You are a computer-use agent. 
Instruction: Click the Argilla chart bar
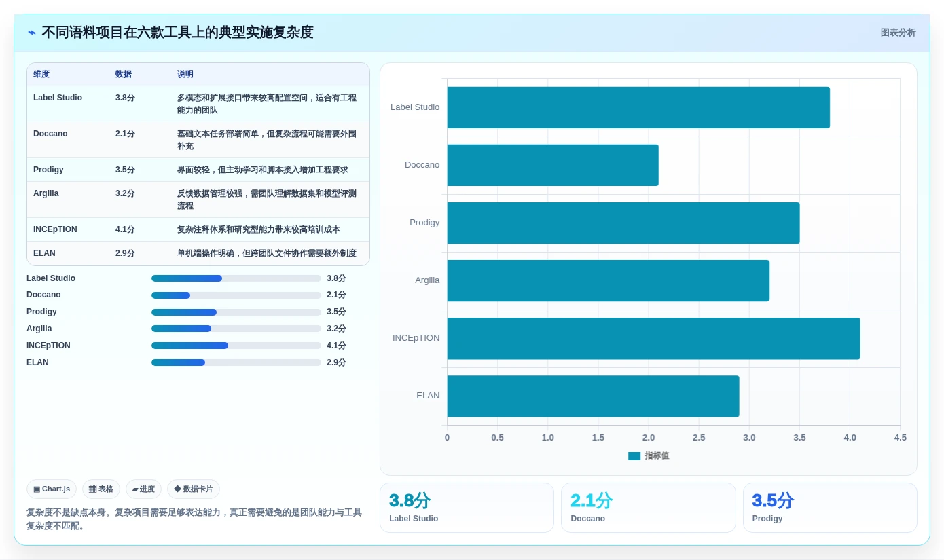608,280
